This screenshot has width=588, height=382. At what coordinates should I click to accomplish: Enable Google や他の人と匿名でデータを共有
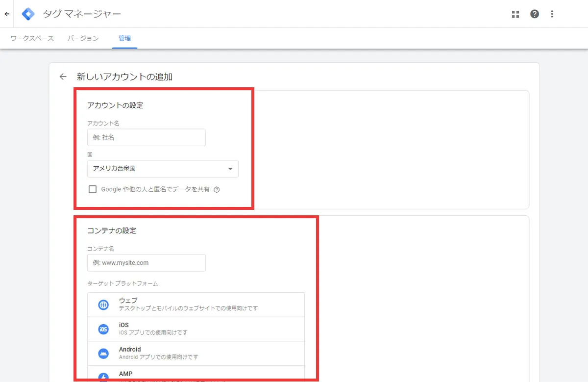click(92, 189)
